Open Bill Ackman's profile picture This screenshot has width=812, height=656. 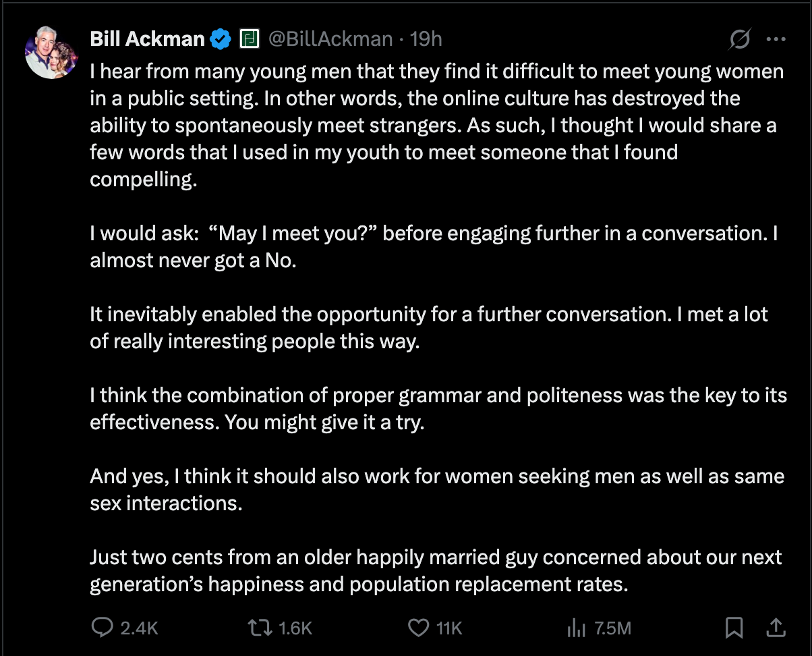52,53
